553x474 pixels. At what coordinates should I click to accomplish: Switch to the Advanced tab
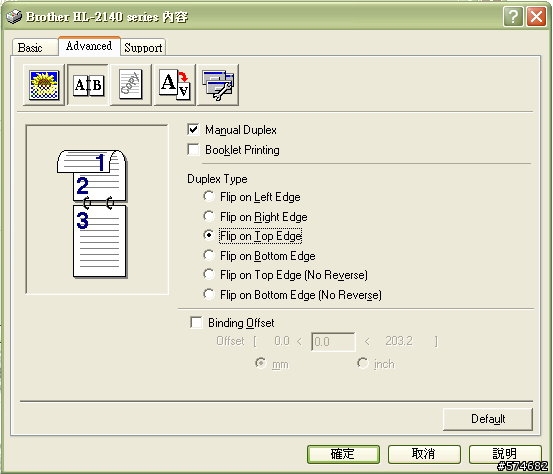(89, 46)
